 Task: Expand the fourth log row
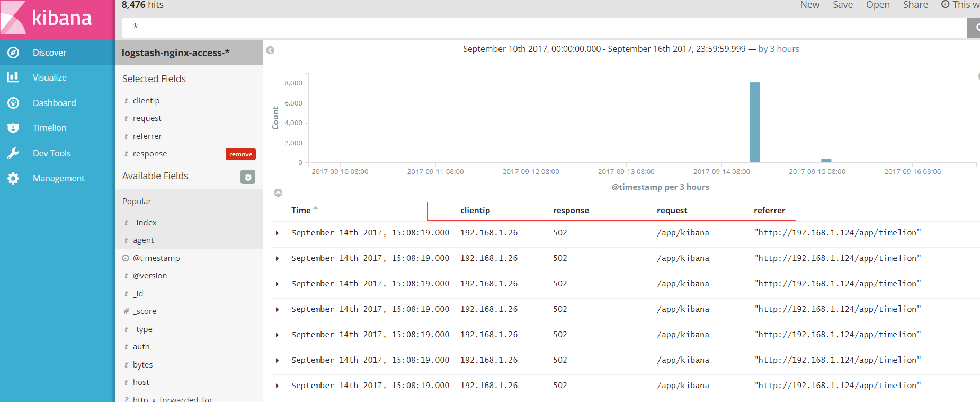pyautogui.click(x=277, y=310)
